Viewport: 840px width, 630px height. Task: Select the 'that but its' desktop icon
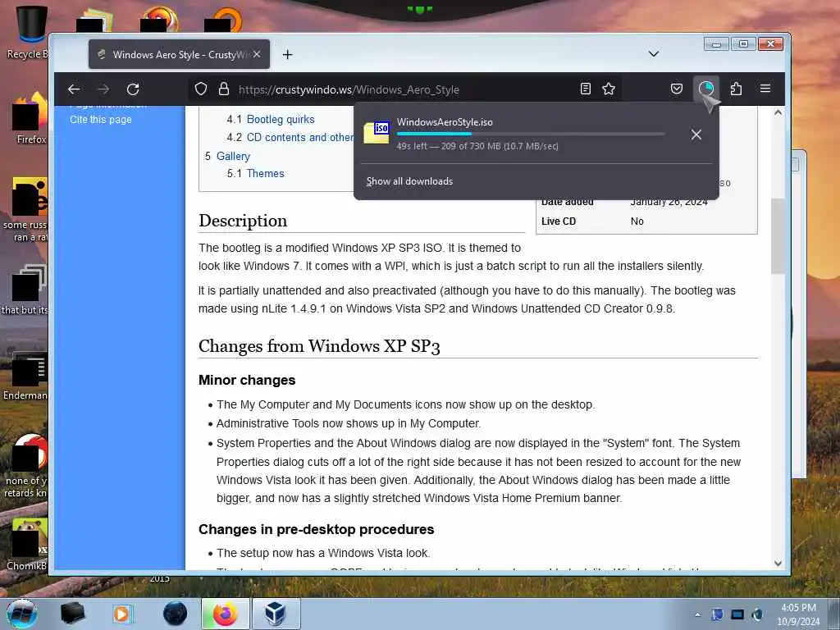[25, 290]
